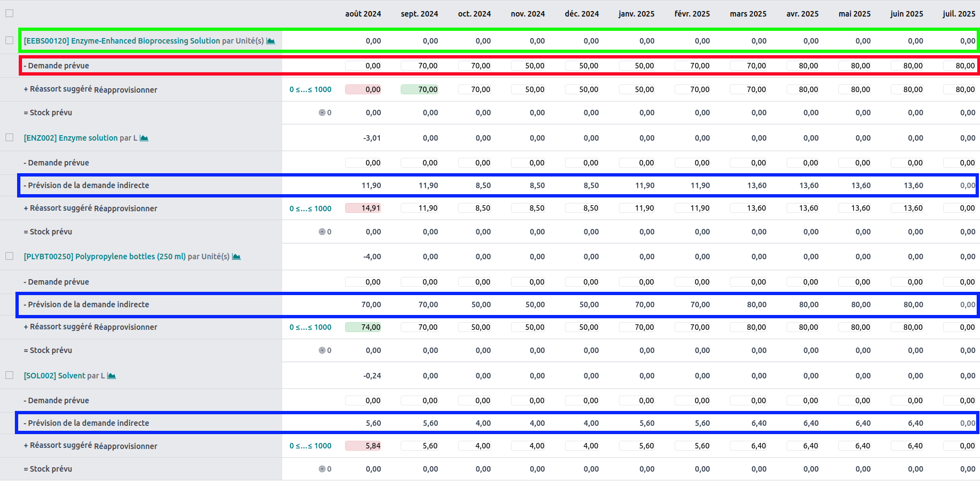Click stock target icon for Polypropylene bottles
The image size is (980, 481).
pos(322,350)
